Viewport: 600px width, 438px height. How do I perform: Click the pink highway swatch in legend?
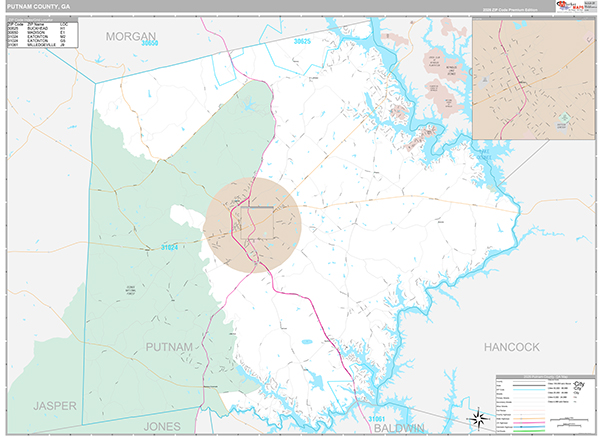coord(529,423)
